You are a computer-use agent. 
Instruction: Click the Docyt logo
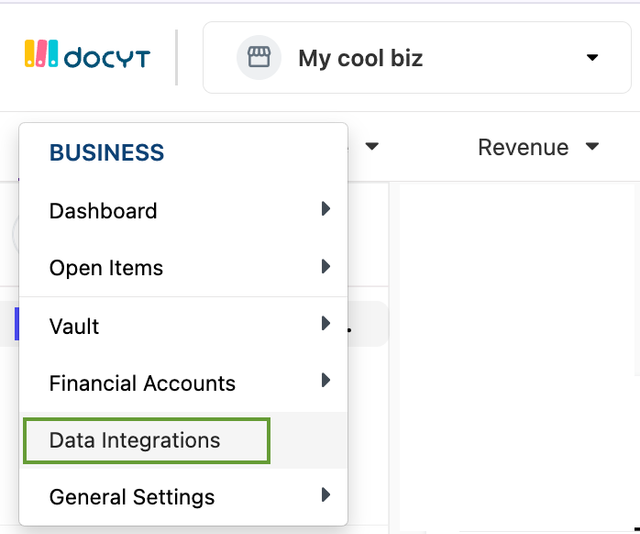tap(87, 54)
